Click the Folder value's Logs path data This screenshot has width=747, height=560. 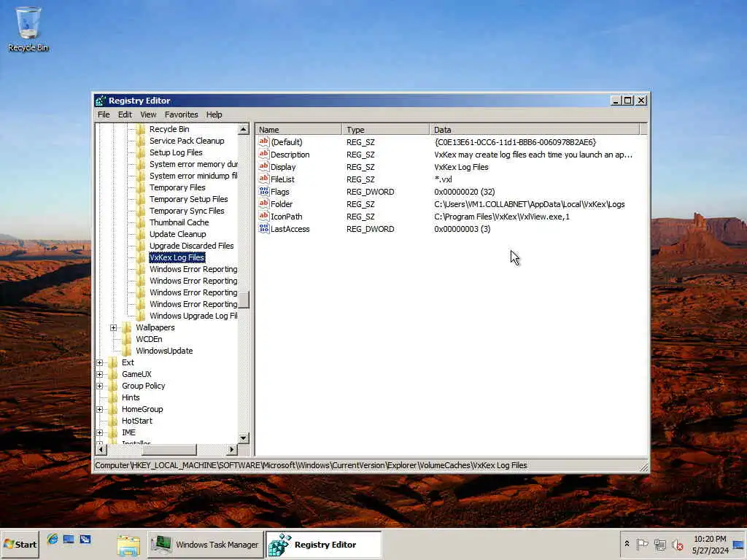529,204
